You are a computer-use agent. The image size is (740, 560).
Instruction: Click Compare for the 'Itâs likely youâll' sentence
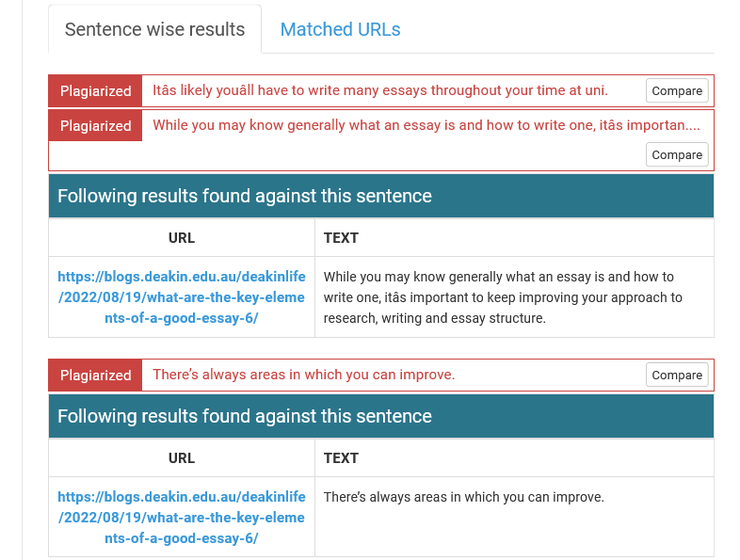tap(677, 91)
